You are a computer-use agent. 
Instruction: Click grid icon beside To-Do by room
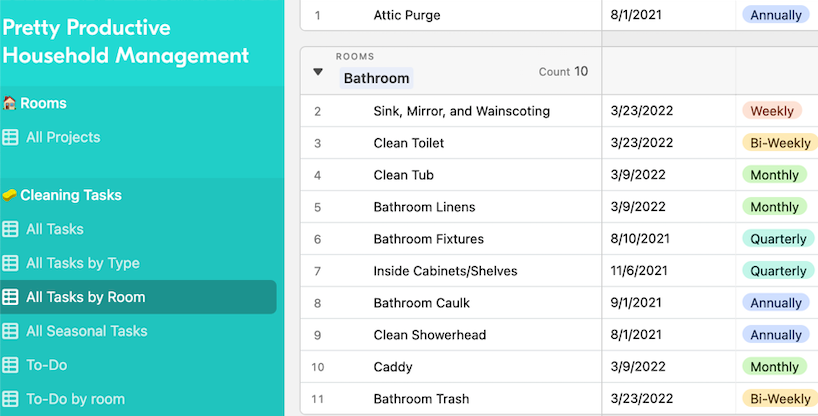10,399
